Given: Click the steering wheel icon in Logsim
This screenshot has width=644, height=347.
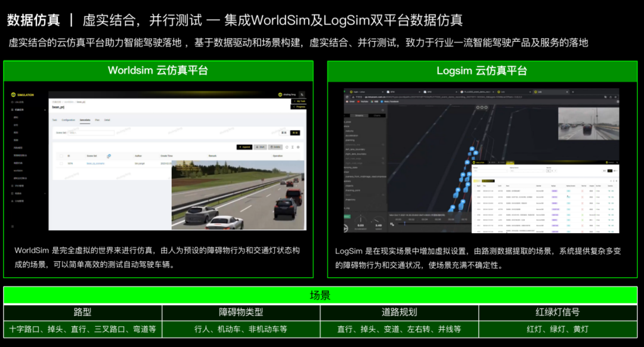Looking at the screenshot, I should 345,228.
